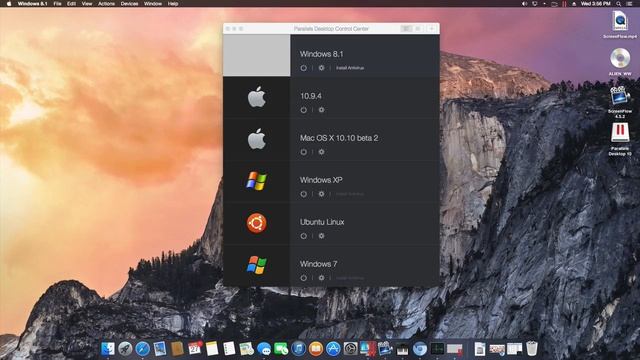
Task: Select the Windows 8.1 name text
Action: pyautogui.click(x=322, y=54)
